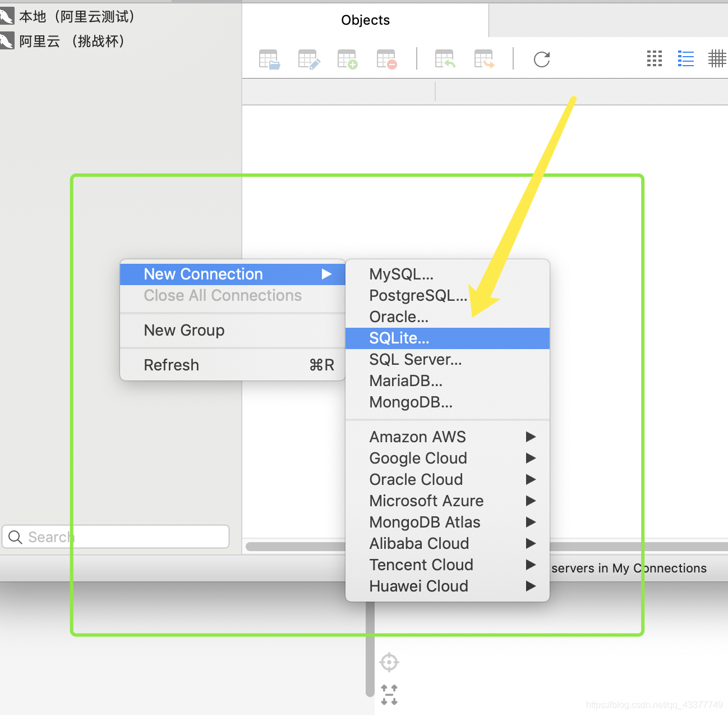
Task: Click the fit-to-view arrows icon
Action: tap(389, 695)
